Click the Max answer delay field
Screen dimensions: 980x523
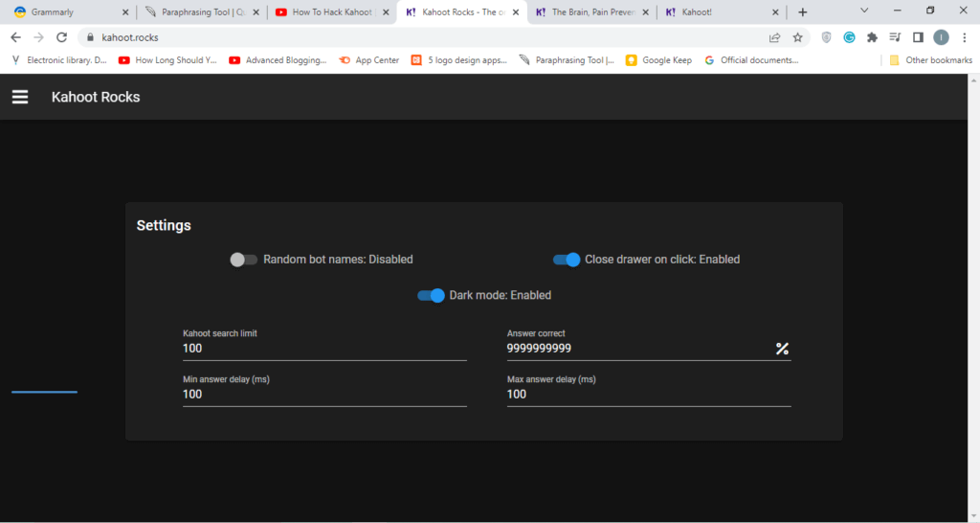pos(649,394)
